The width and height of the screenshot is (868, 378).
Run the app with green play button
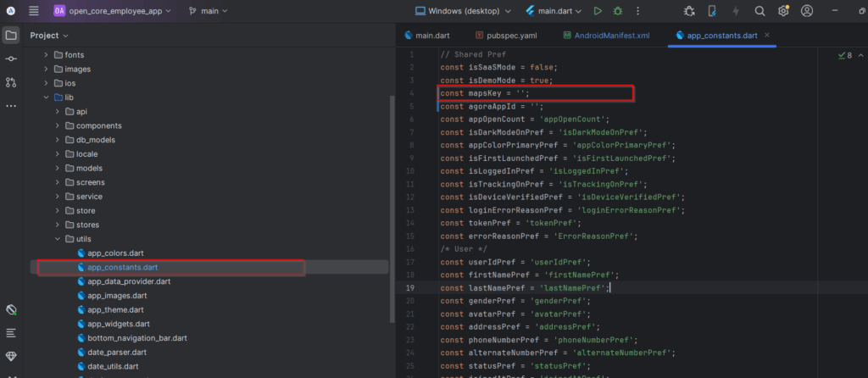click(x=598, y=11)
